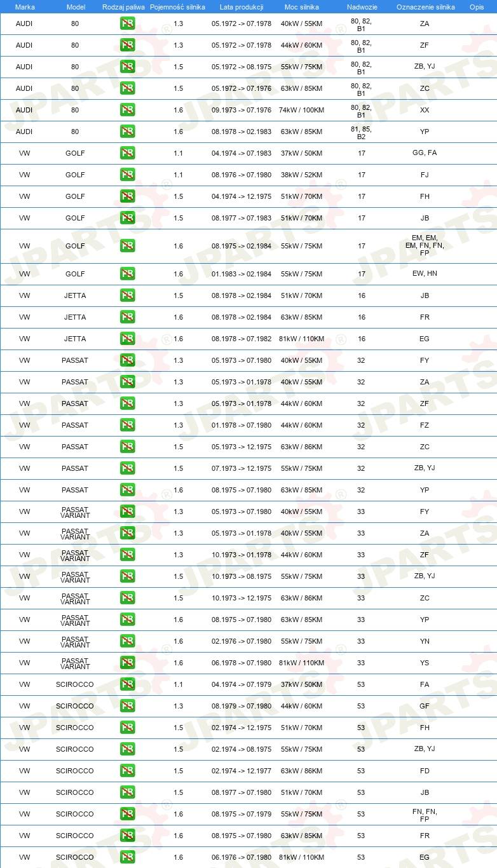The width and height of the screenshot is (497, 868).
Task: Click the fuel icon in the Golf FH row
Action: (x=127, y=196)
